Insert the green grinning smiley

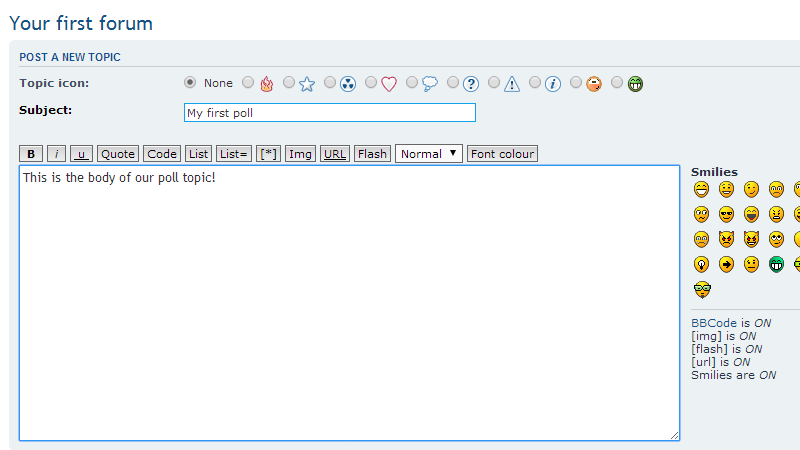(x=776, y=264)
